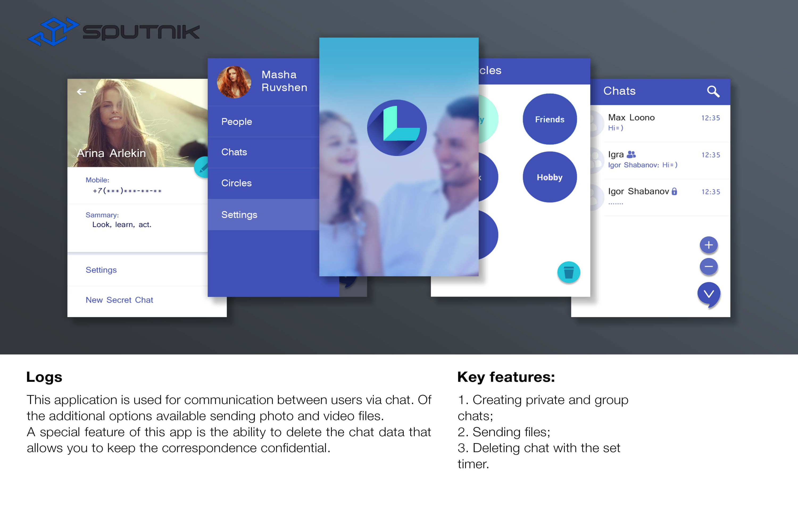
Task: Click the Sputnik wordmark text
Action: 141,32
